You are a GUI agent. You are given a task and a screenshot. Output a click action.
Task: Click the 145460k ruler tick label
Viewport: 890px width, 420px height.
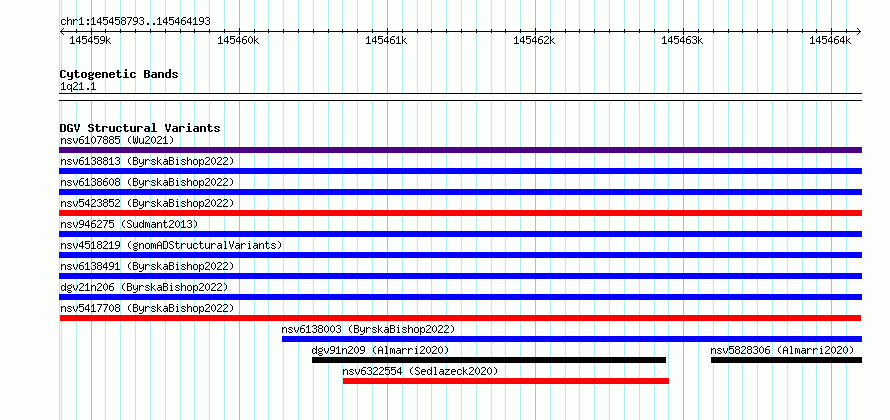pyautogui.click(x=238, y=40)
